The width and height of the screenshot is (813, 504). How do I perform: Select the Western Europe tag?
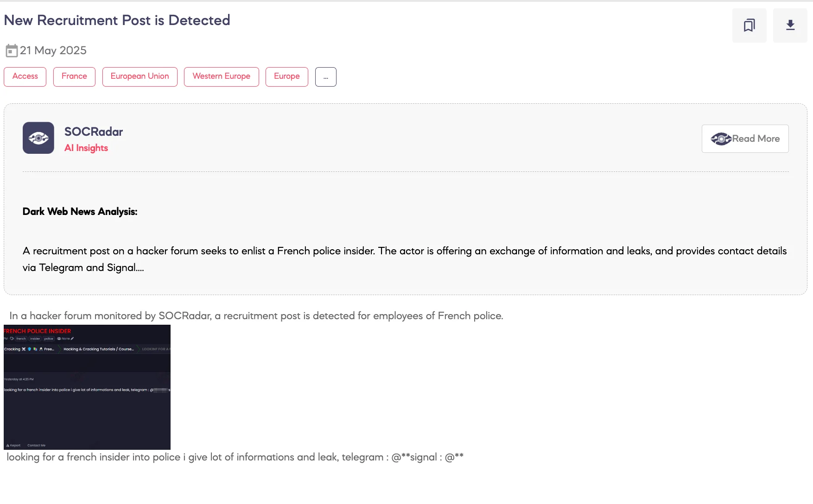(x=221, y=76)
